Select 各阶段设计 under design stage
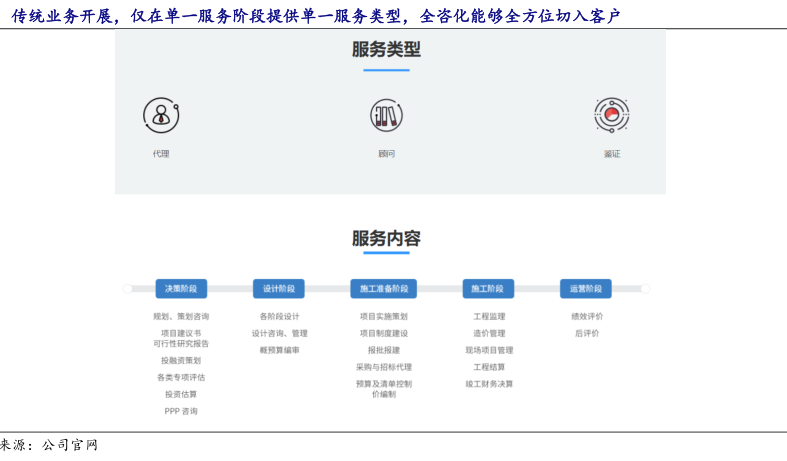The width and height of the screenshot is (787, 461). (279, 316)
